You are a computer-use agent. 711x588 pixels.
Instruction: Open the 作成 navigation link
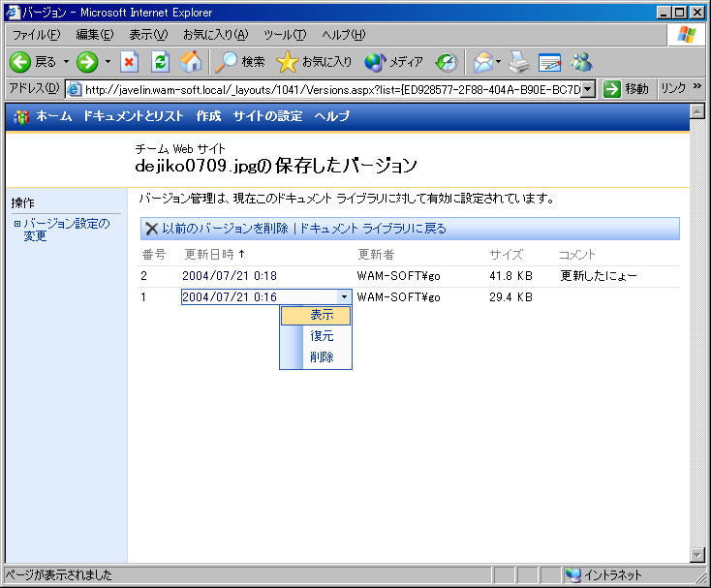(x=208, y=116)
